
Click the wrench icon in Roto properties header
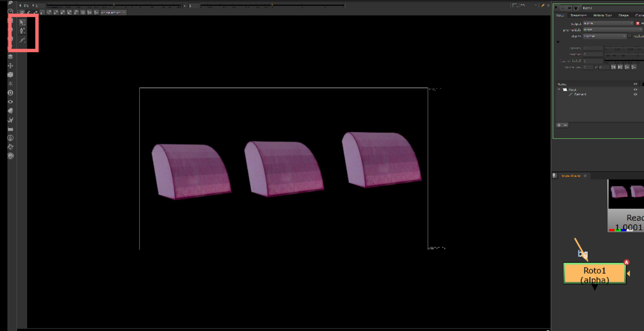click(576, 8)
